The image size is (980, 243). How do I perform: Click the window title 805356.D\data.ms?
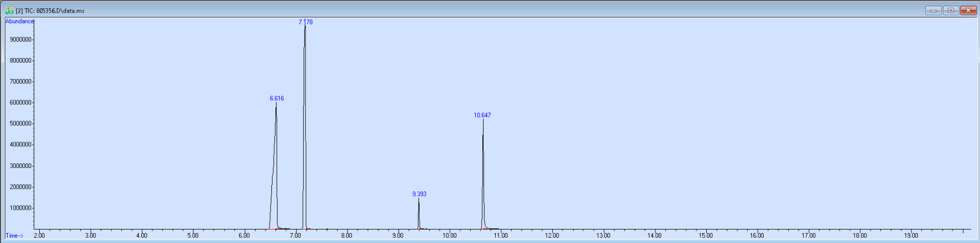pos(60,11)
